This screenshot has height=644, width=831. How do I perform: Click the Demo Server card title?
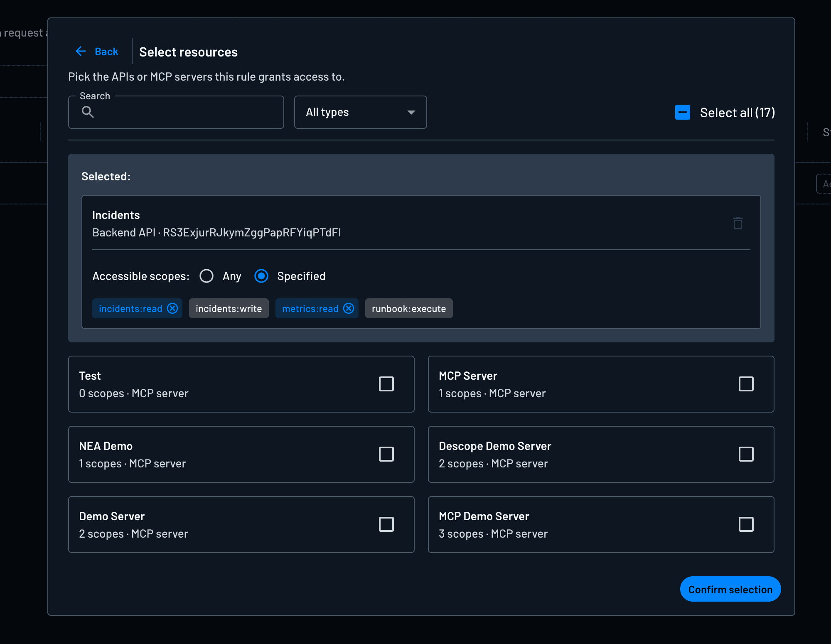pos(112,516)
